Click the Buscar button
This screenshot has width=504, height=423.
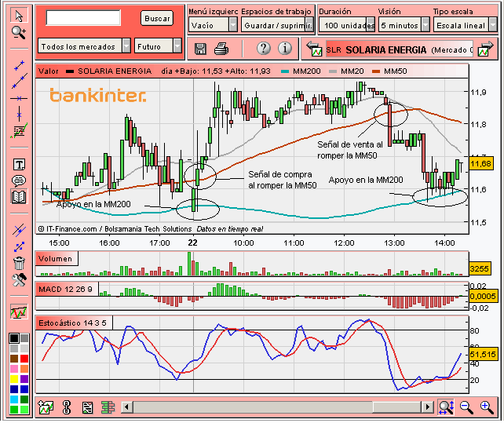tap(157, 18)
